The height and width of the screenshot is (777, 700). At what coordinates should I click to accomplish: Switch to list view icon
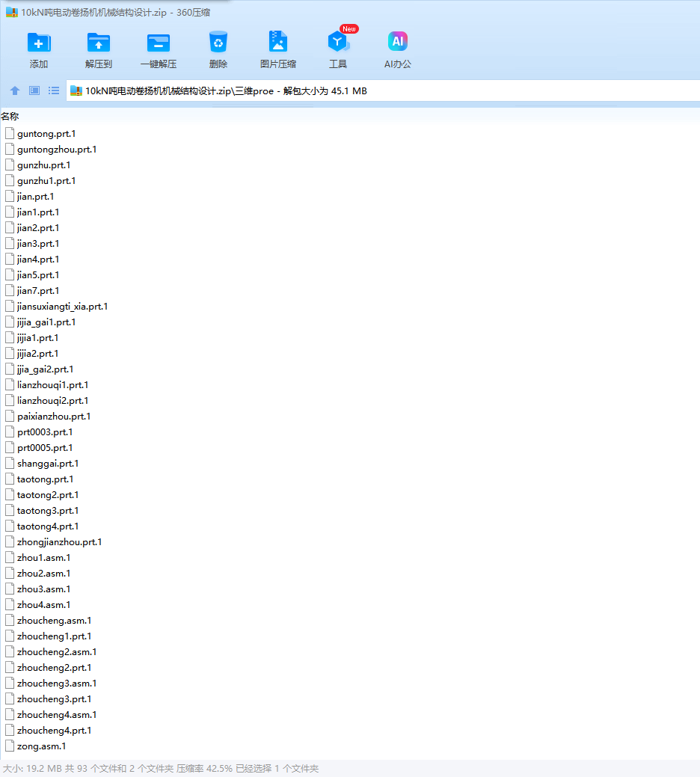click(54, 90)
